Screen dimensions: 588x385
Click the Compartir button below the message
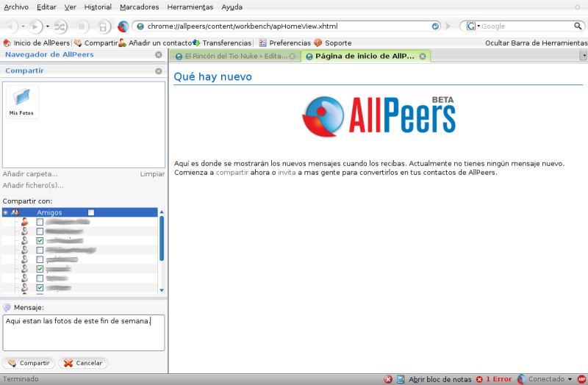coord(29,363)
